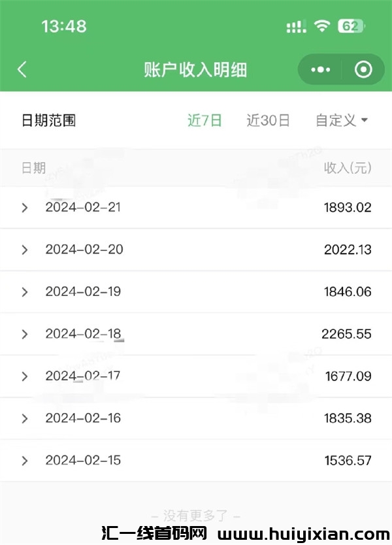Close mini program with circle icon
This screenshot has width=392, height=545.
click(x=363, y=70)
